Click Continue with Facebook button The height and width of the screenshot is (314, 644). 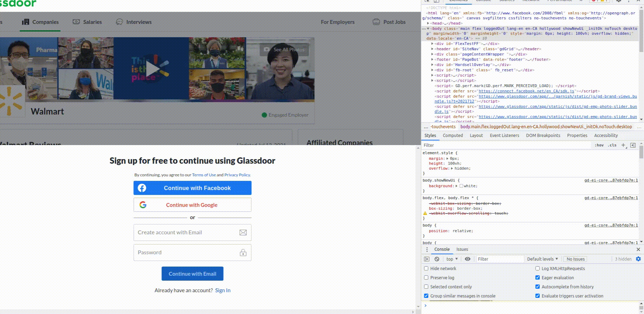(x=192, y=188)
